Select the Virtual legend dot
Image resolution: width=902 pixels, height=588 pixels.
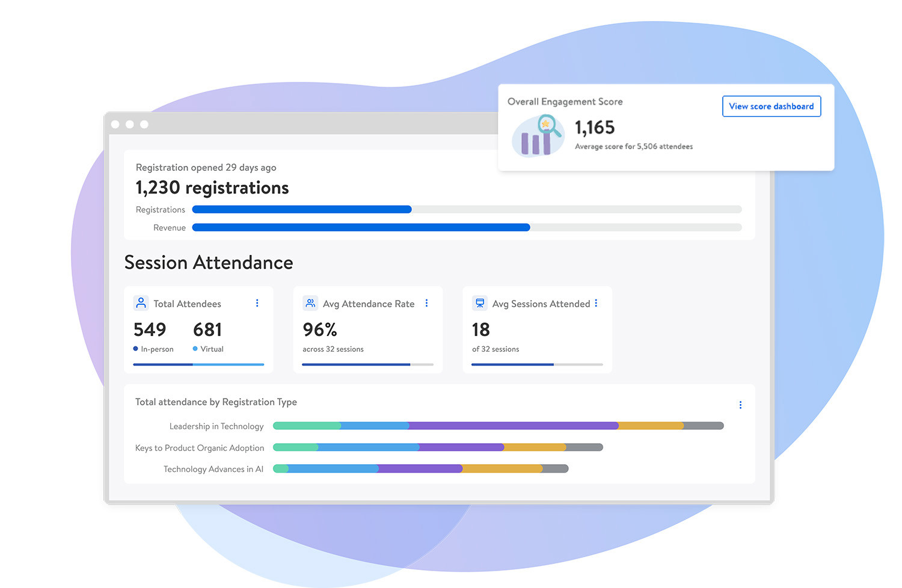[195, 349]
